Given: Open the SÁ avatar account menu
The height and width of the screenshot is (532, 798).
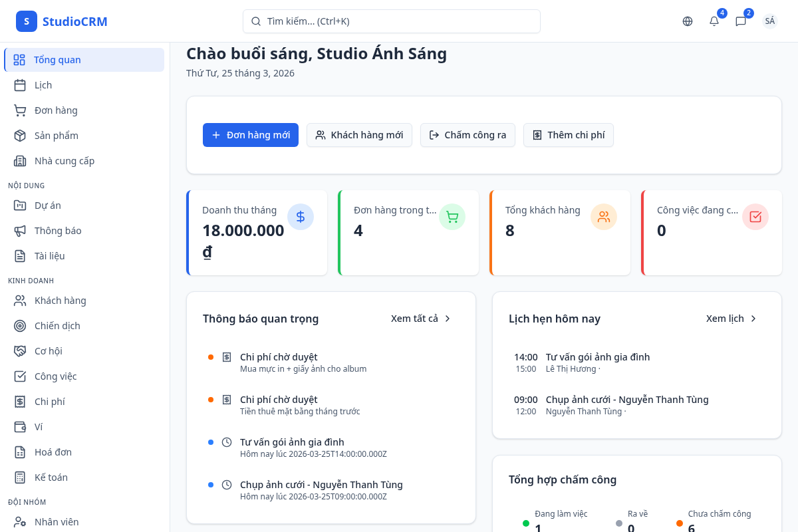Looking at the screenshot, I should [x=769, y=21].
